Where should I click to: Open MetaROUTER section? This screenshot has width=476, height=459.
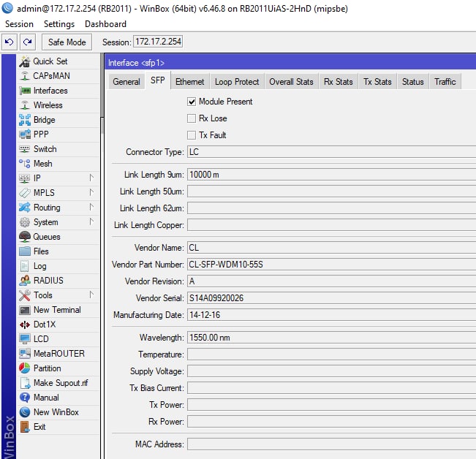click(58, 354)
